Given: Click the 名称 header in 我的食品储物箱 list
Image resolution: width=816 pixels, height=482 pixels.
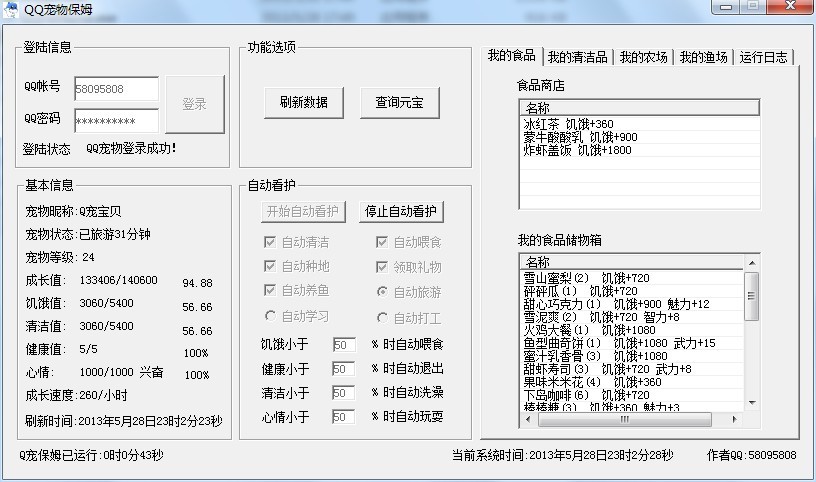Looking at the screenshot, I should 632,262.
